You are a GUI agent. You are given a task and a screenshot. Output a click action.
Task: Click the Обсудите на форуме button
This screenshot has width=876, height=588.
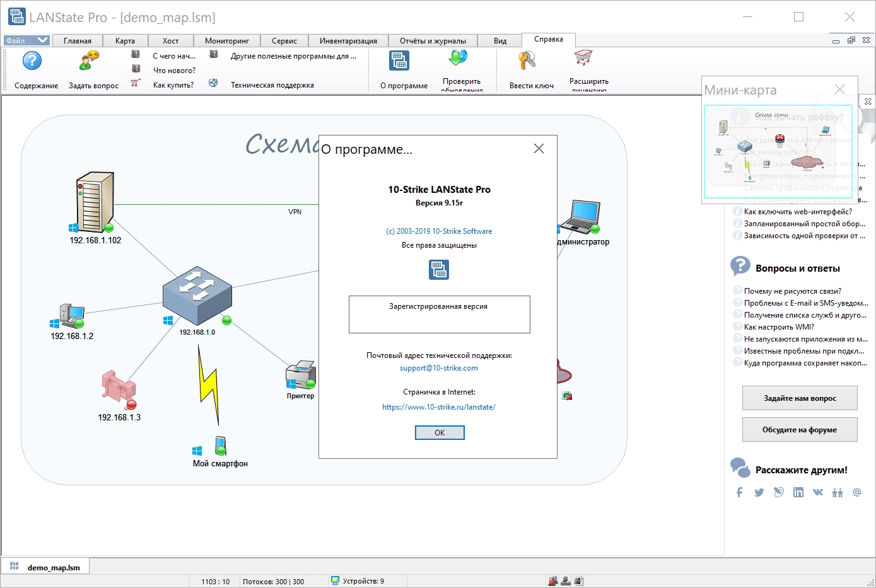(800, 430)
